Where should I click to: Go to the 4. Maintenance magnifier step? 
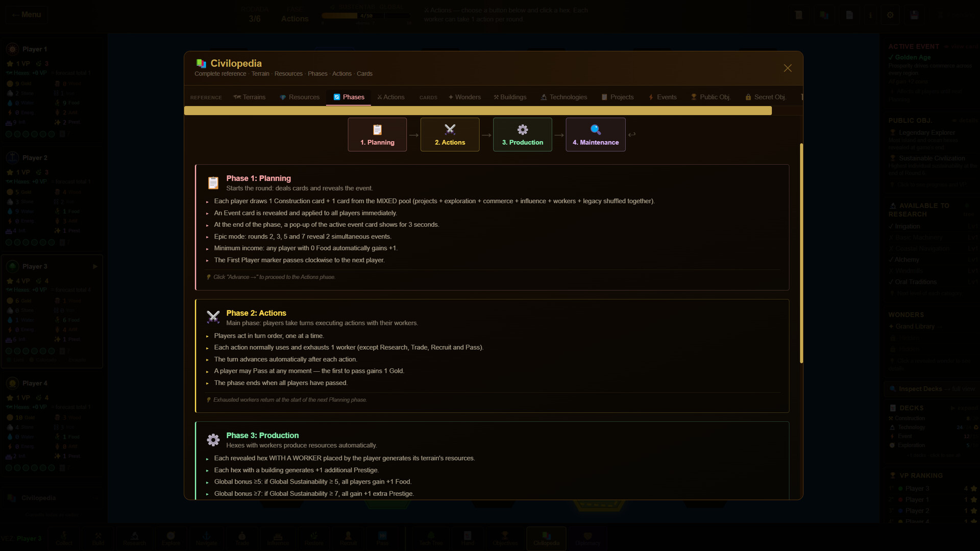point(595,135)
